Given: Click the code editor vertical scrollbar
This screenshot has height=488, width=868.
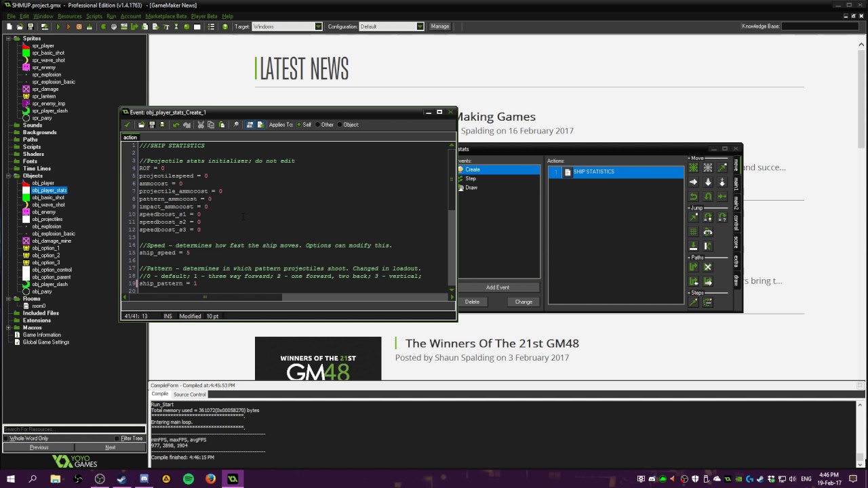Looking at the screenshot, I should pos(452,217).
